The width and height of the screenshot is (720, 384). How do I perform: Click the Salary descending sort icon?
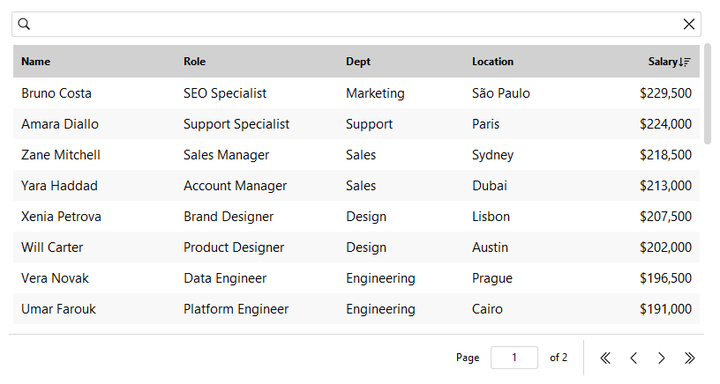click(685, 62)
